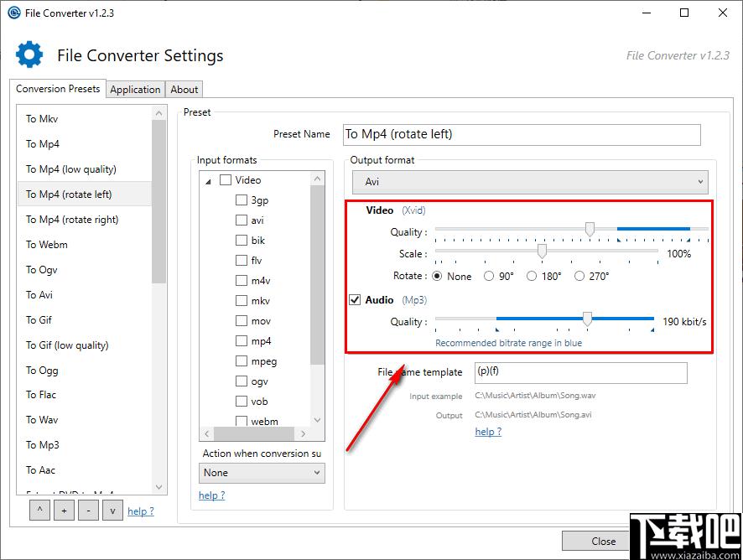Select the To Ogv preset
Screen dimensions: 743x560
(x=85, y=270)
